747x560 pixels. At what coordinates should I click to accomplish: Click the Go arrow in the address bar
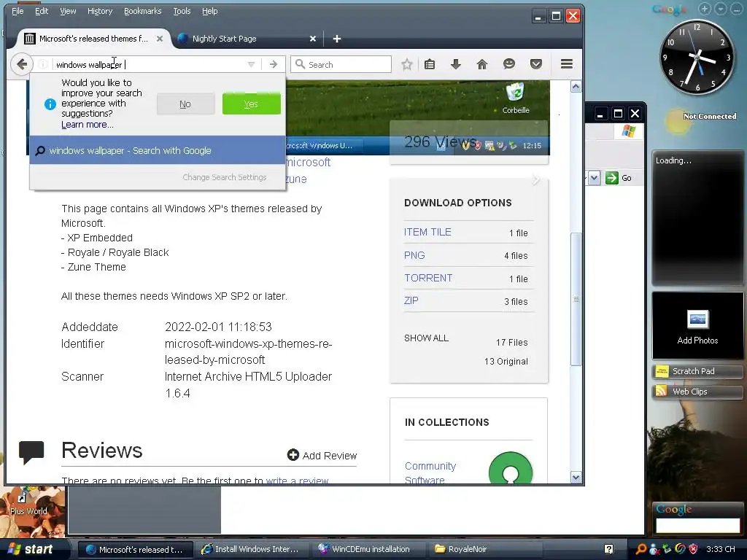(x=273, y=64)
